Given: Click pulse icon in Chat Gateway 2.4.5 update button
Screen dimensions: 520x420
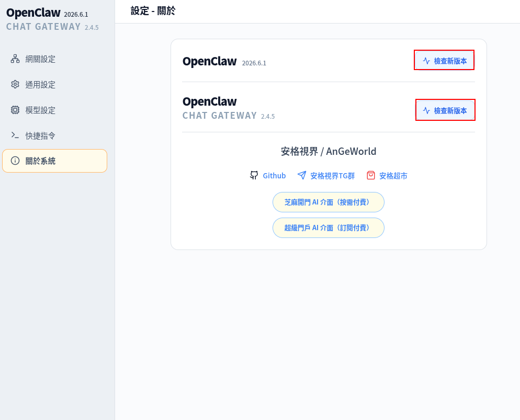Looking at the screenshot, I should (x=426, y=110).
